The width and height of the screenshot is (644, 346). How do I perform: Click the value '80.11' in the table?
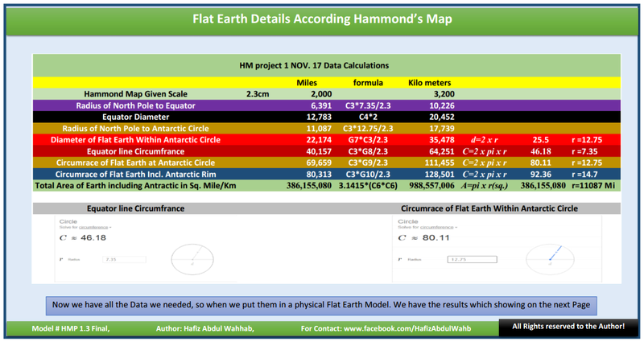click(540, 163)
